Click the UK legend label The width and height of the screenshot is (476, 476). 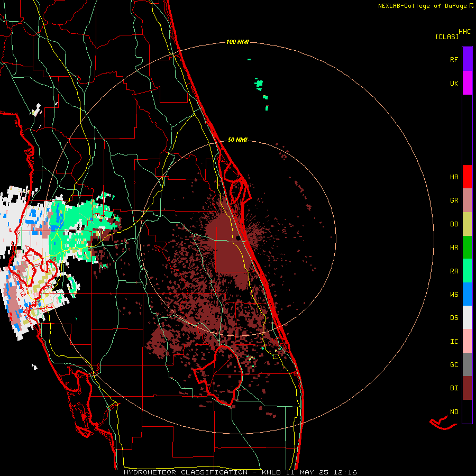(x=454, y=84)
